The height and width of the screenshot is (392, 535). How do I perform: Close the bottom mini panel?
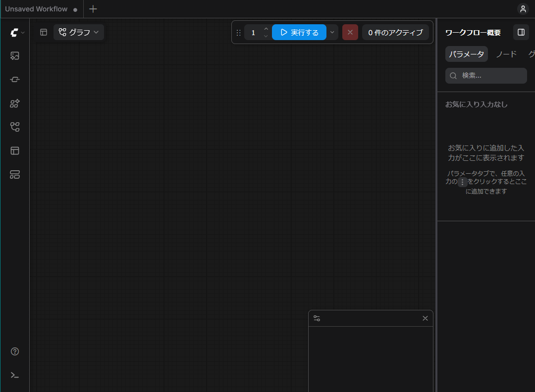425,318
